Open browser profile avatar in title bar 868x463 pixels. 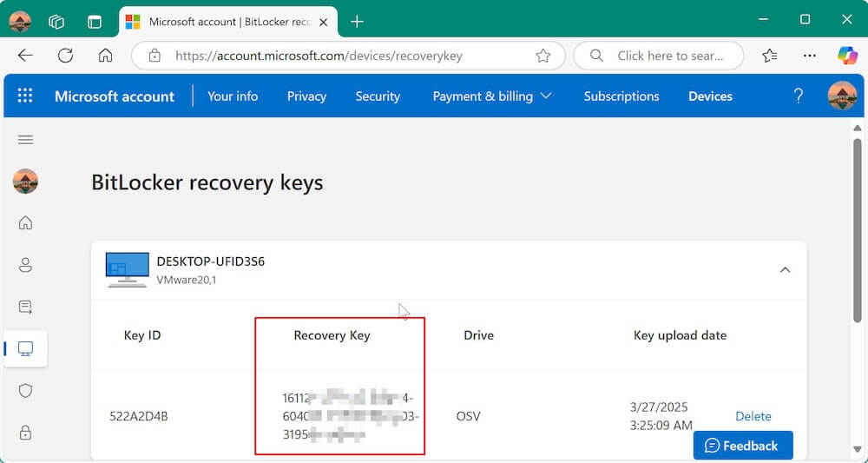[x=20, y=22]
